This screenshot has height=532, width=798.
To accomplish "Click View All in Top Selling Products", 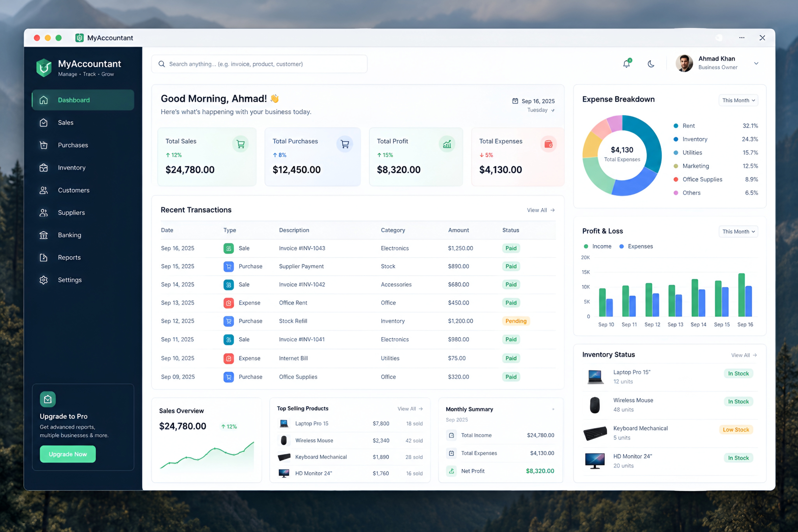I will tap(410, 409).
